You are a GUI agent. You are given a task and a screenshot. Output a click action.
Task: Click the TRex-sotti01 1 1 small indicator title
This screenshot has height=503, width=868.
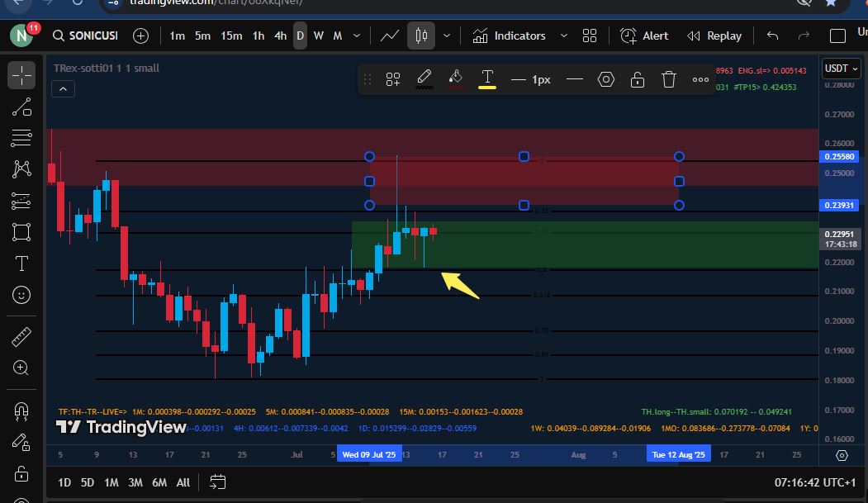pos(107,68)
